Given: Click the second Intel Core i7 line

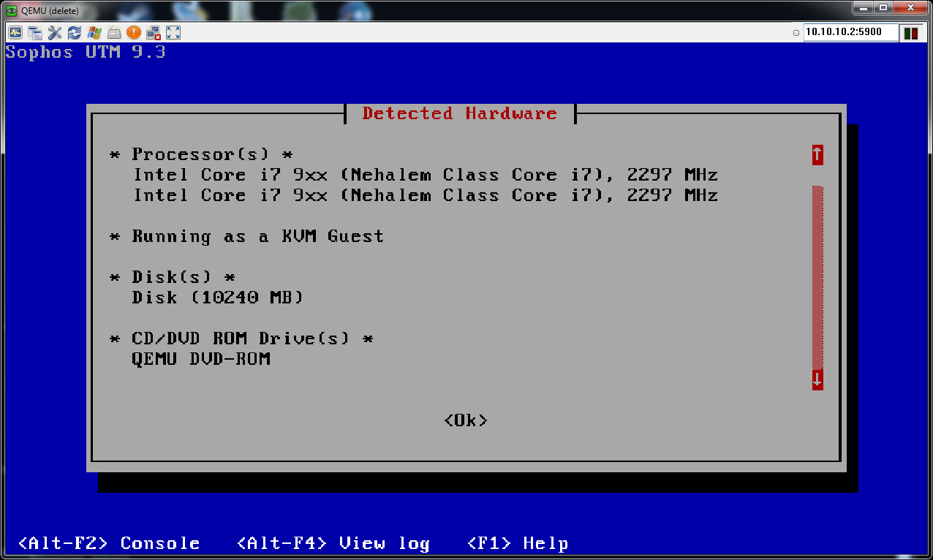Looking at the screenshot, I should (x=426, y=195).
